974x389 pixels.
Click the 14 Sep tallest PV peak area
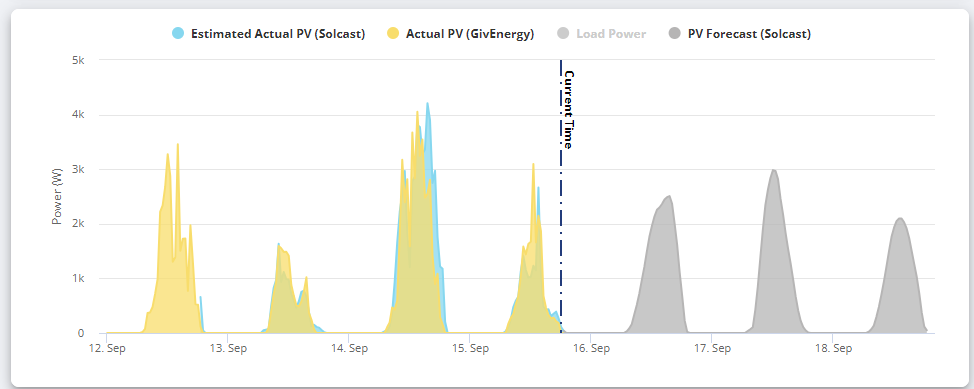(x=417, y=249)
